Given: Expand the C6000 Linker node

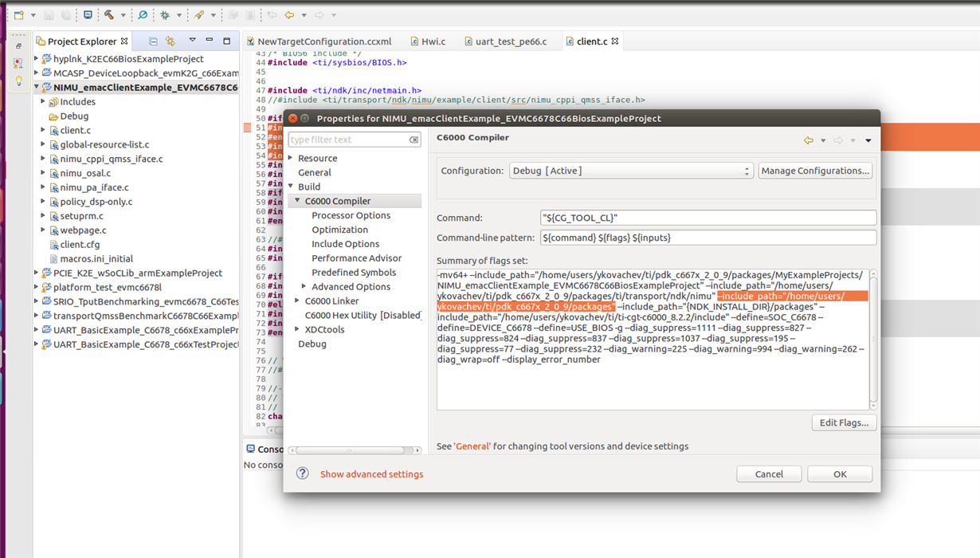Looking at the screenshot, I should coord(298,301).
